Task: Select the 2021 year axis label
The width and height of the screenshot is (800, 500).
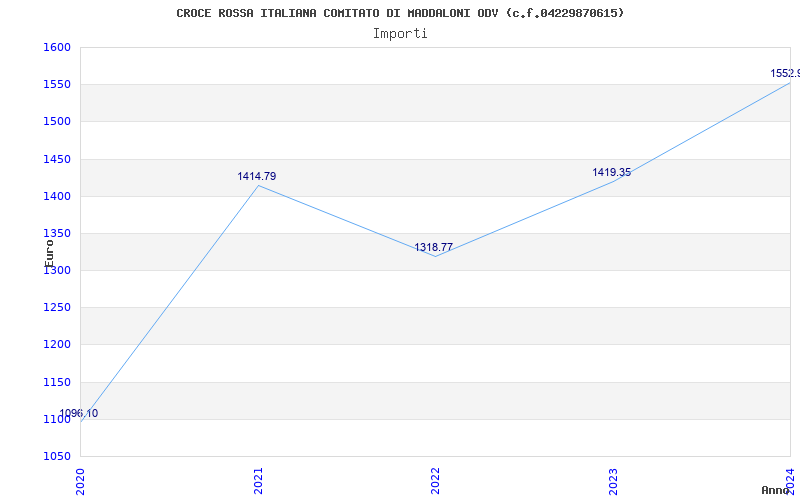Action: [x=258, y=481]
